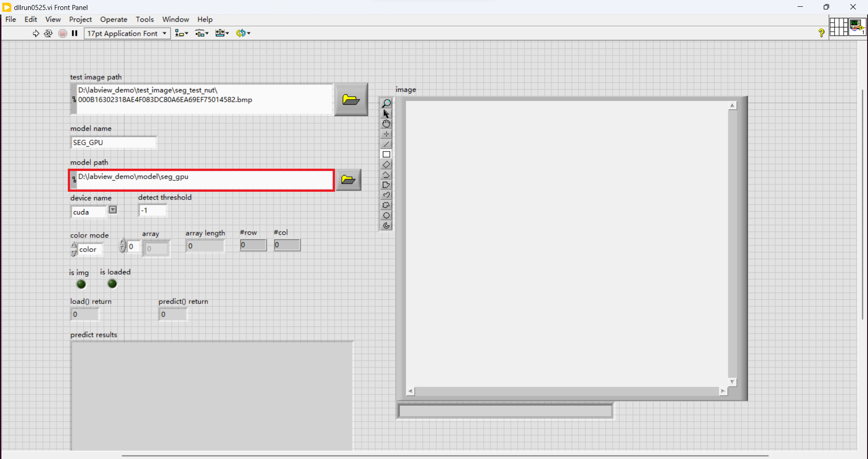Select the Oval ROI tool

386,215
